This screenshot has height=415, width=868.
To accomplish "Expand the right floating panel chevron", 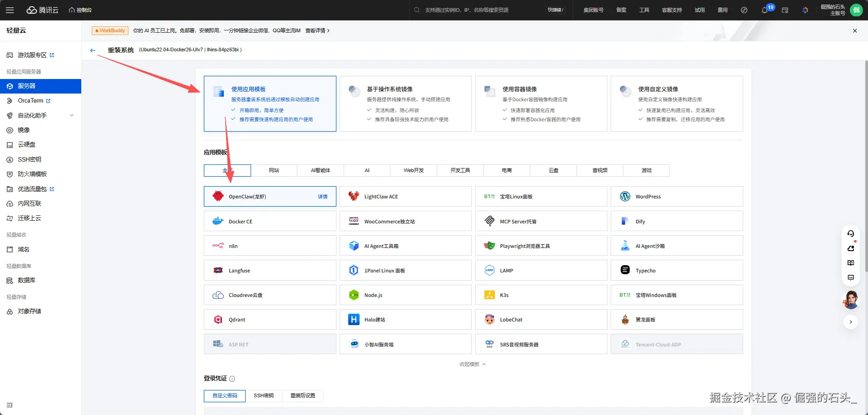I will [851, 322].
